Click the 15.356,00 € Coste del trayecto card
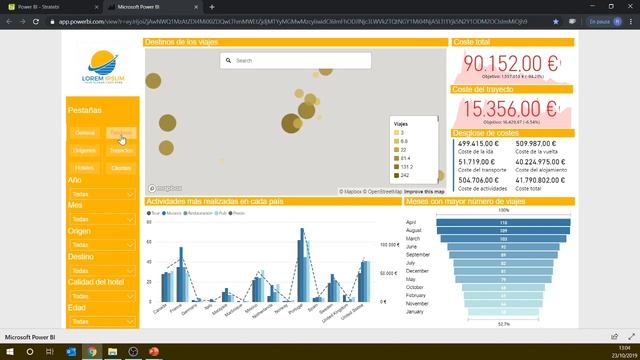Screen dimensions: 640x360 [x=512, y=110]
